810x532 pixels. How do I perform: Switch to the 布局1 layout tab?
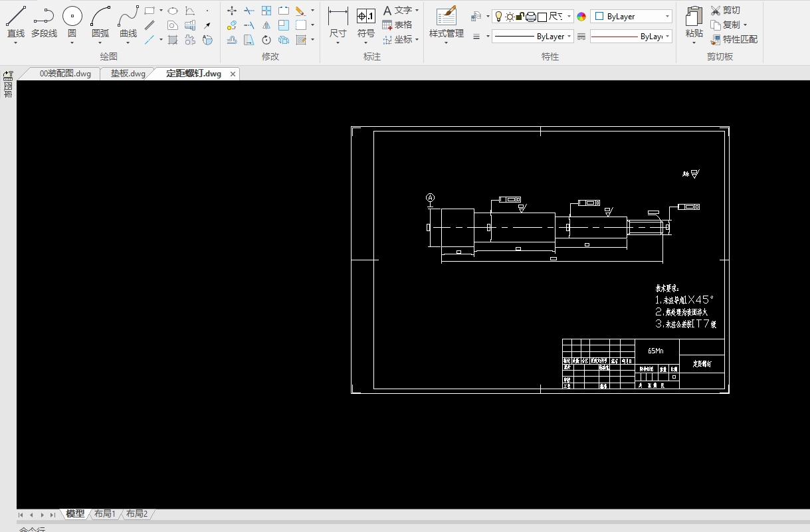coord(104,513)
